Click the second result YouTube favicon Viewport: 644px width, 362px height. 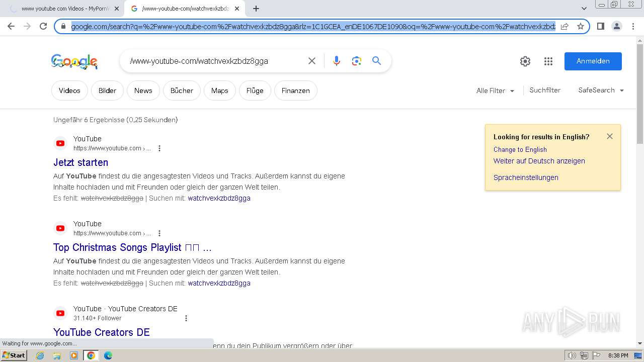coord(60,228)
